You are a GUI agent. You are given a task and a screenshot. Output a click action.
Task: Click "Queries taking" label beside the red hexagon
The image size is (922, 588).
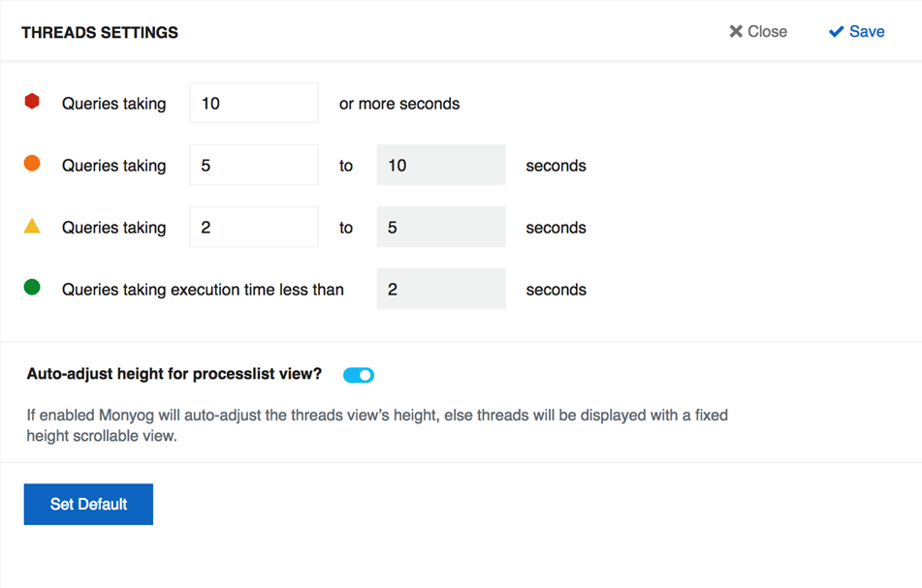(x=114, y=104)
